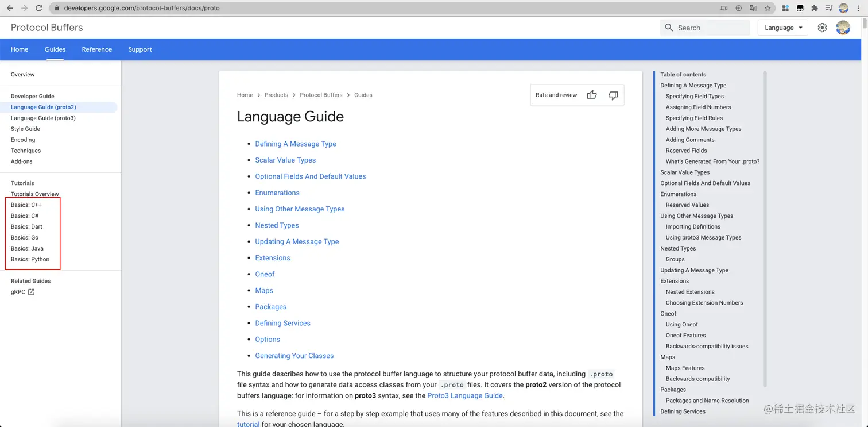Reload the page with the refresh icon
This screenshot has width=868, height=427.
pyautogui.click(x=38, y=8)
